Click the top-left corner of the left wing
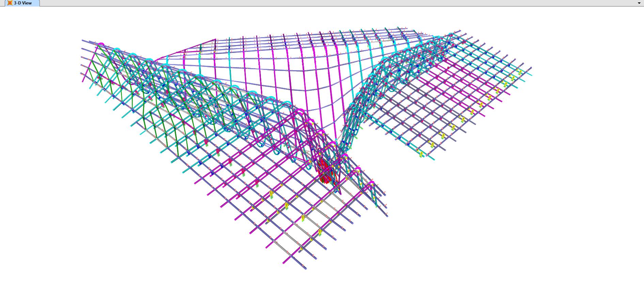The image size is (644, 284). (82, 40)
